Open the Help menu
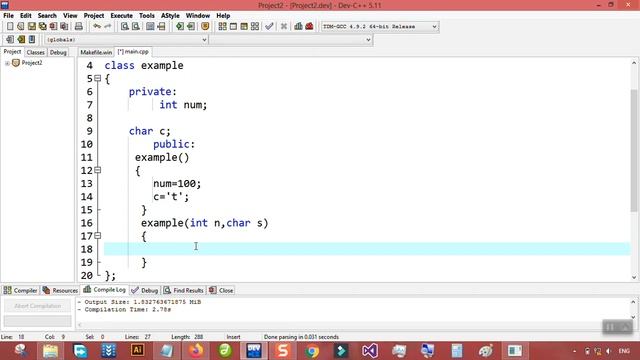 tap(223, 16)
